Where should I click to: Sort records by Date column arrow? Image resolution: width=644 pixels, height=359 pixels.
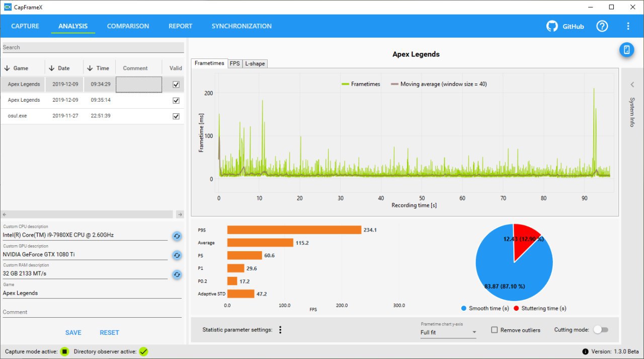pyautogui.click(x=51, y=68)
